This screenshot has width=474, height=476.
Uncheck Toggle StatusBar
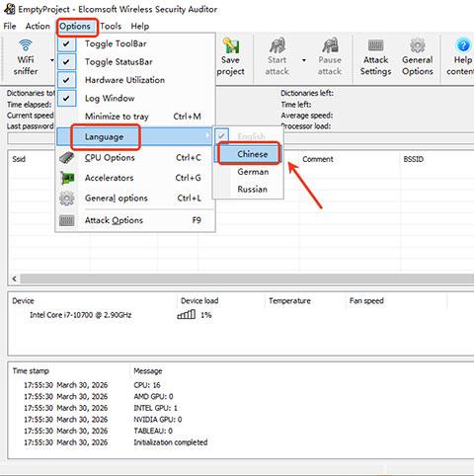tap(66, 62)
